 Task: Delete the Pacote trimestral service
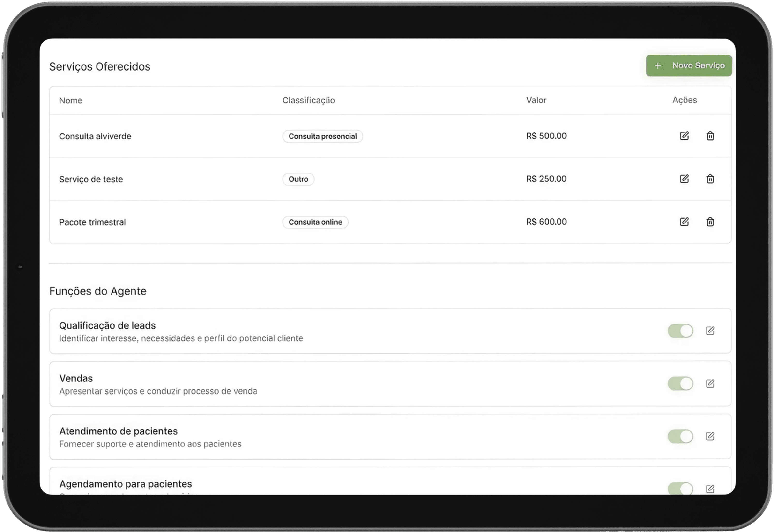(710, 222)
